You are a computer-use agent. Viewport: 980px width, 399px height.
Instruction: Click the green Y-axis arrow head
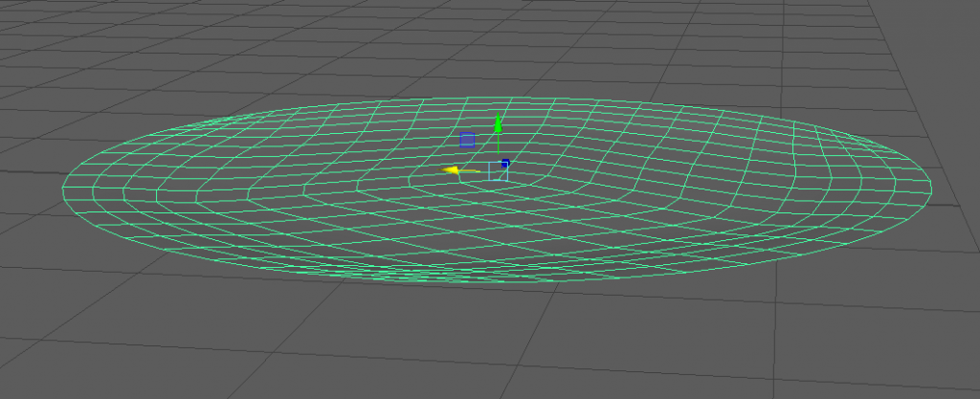pos(498,123)
